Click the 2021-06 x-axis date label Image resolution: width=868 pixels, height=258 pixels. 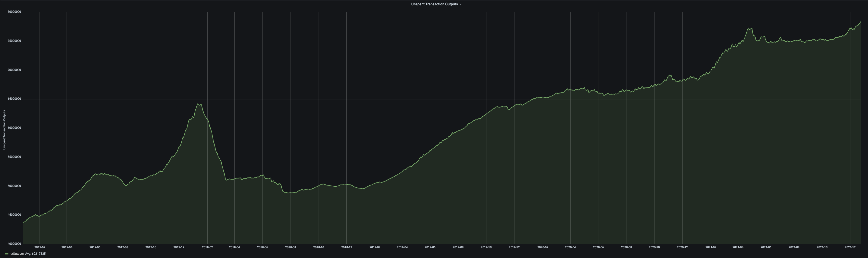point(766,247)
